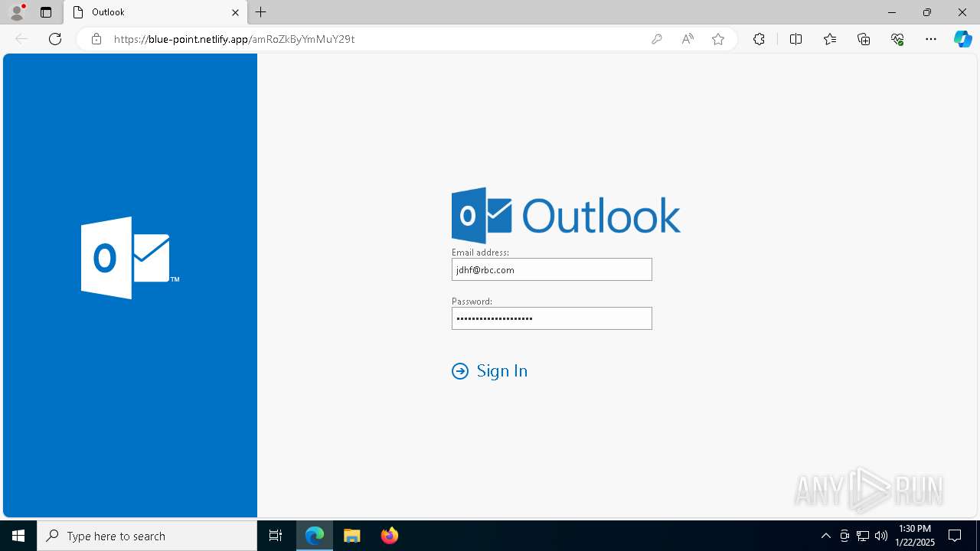Open a new tab with plus button
The image size is (980, 551).
[261, 12]
